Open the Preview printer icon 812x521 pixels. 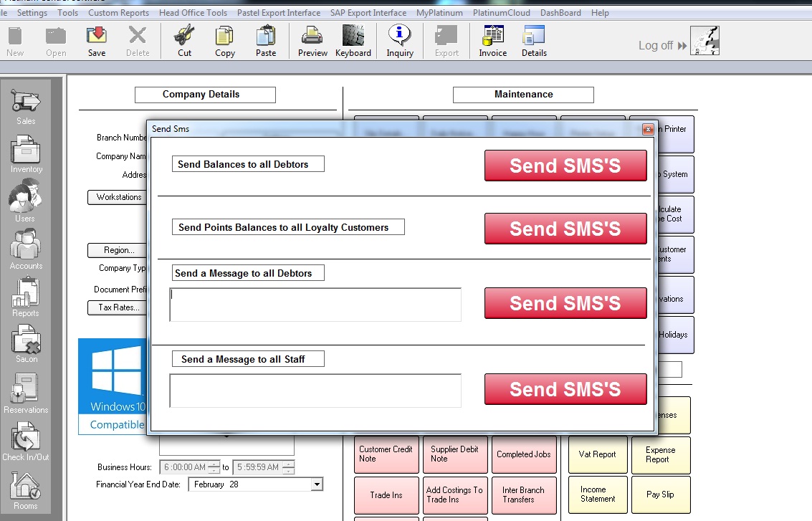pos(312,42)
